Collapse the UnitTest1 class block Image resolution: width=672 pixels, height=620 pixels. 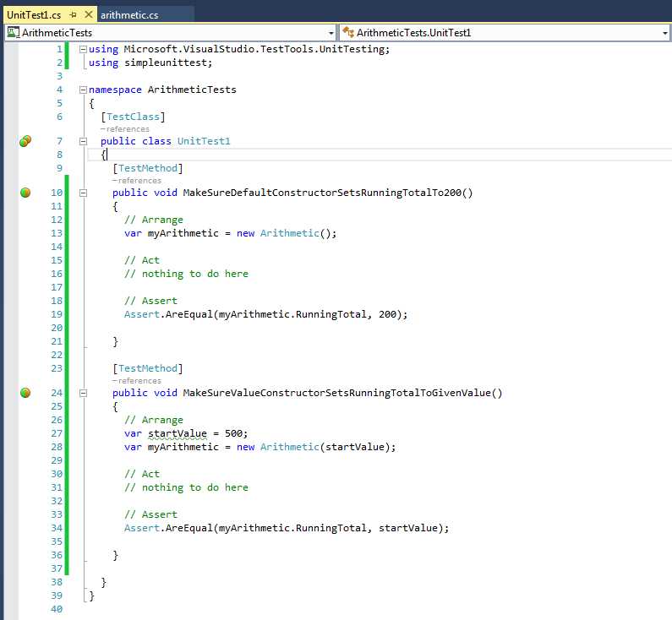(83, 141)
